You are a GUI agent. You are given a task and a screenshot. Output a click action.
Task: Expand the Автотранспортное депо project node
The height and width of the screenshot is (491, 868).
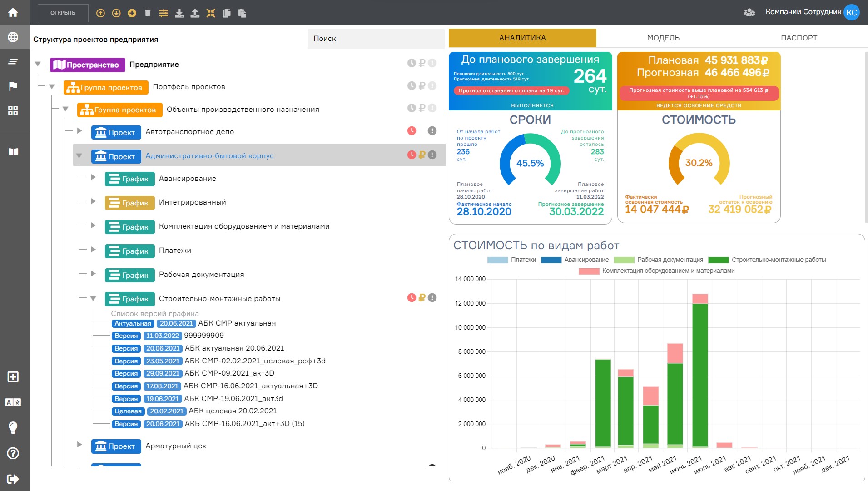click(x=79, y=131)
